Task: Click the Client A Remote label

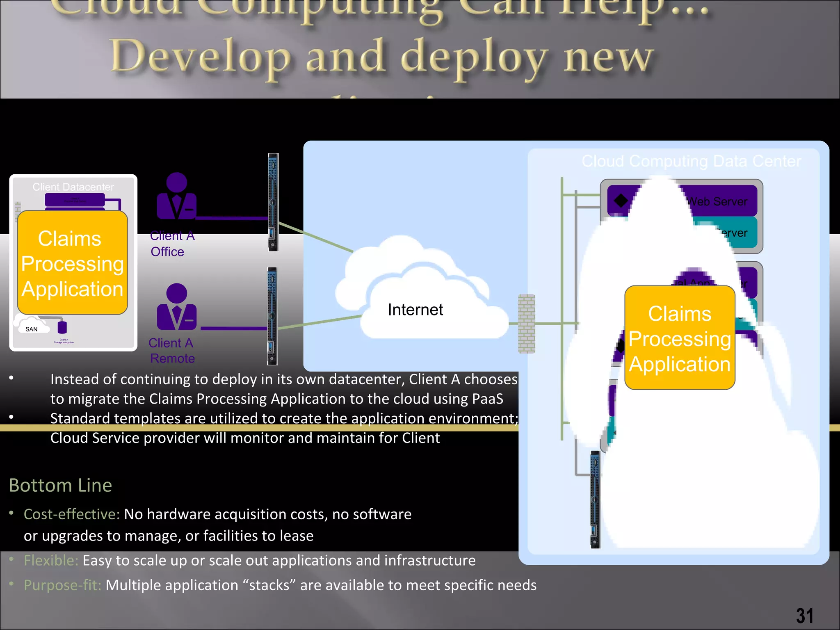Action: coord(171,351)
